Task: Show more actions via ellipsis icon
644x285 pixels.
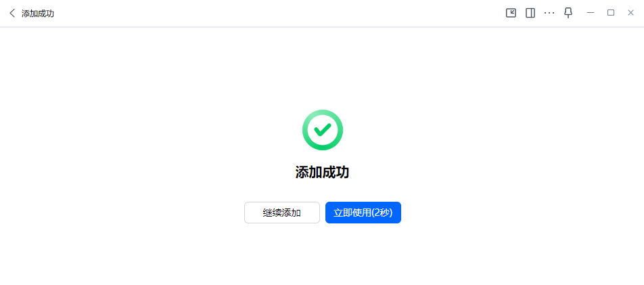Action: tap(549, 13)
